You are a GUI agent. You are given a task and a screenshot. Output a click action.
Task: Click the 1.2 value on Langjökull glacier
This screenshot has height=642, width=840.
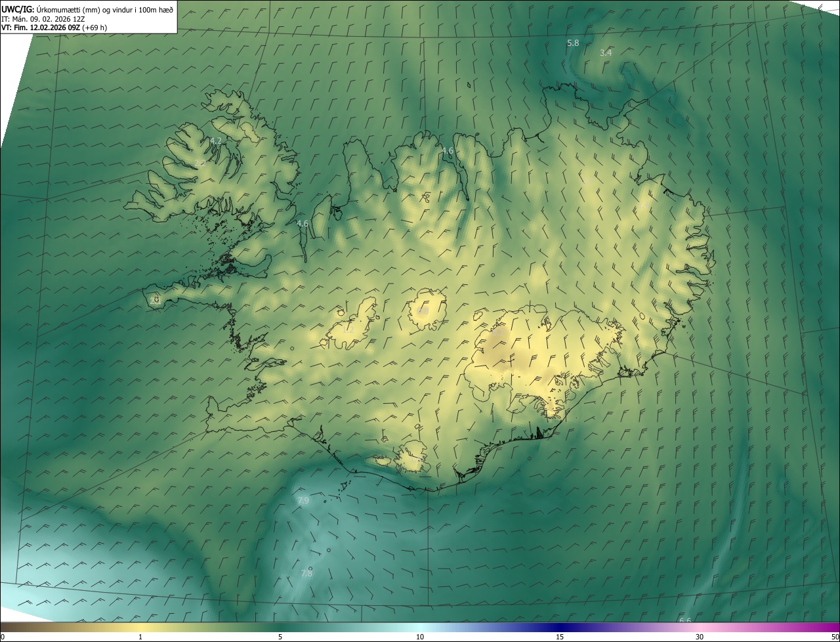pos(348,330)
